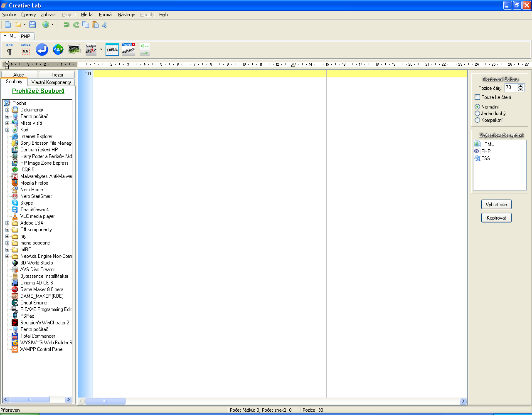Insert a hyperlink <a> tag

click(x=58, y=50)
